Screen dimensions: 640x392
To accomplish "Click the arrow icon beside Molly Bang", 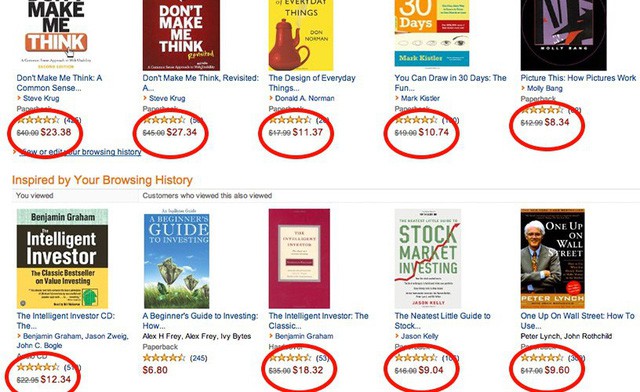I will pos(523,88).
